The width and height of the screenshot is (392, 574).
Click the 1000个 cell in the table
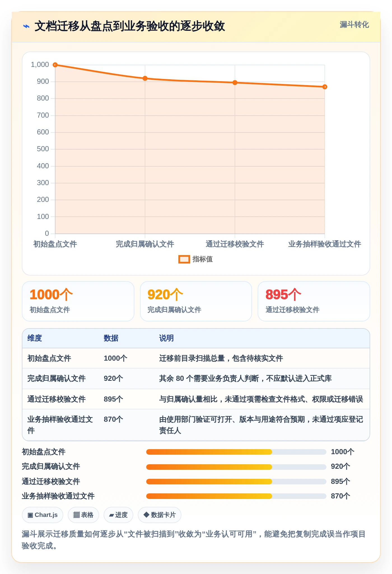[x=115, y=358]
